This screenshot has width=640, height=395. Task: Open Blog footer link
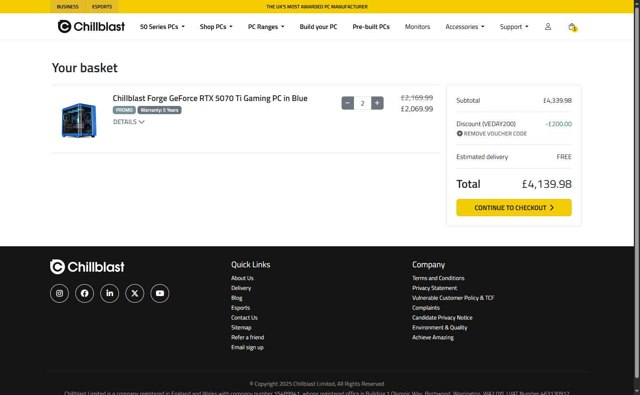tap(237, 298)
